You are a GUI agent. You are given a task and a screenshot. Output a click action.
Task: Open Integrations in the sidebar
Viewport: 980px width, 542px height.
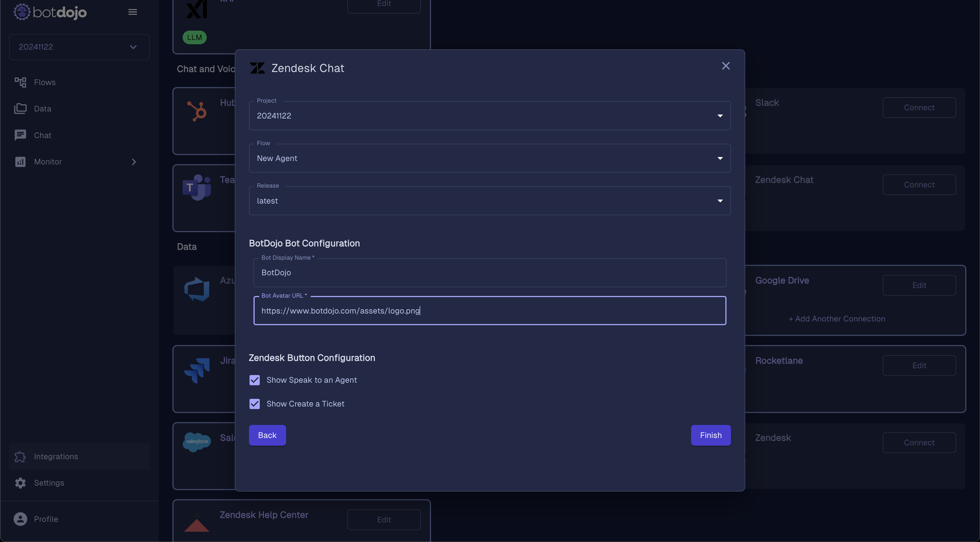[x=79, y=456]
